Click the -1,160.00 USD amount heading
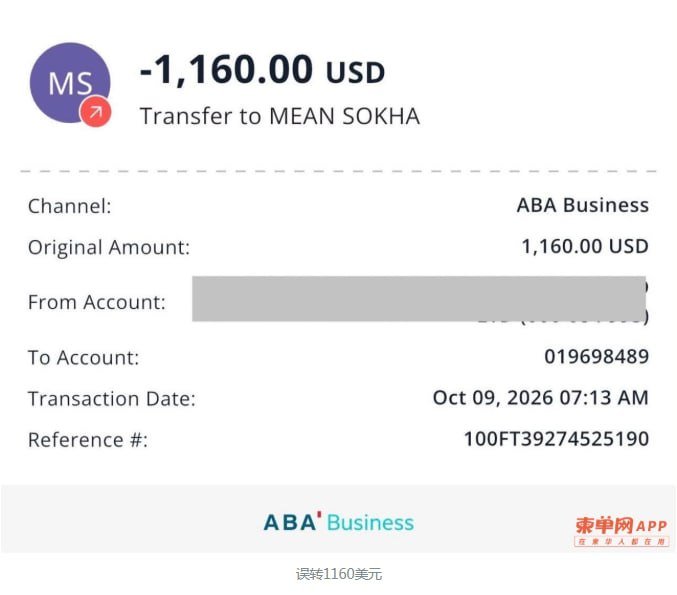The height and width of the screenshot is (595, 677). (262, 70)
